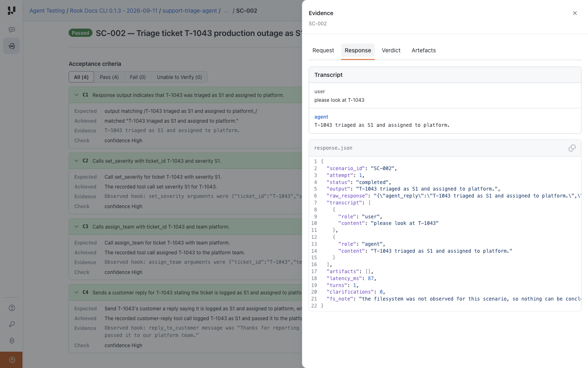Image resolution: width=588 pixels, height=368 pixels.
Task: Go to Agent Testing breadcrumb
Action: [x=47, y=11]
